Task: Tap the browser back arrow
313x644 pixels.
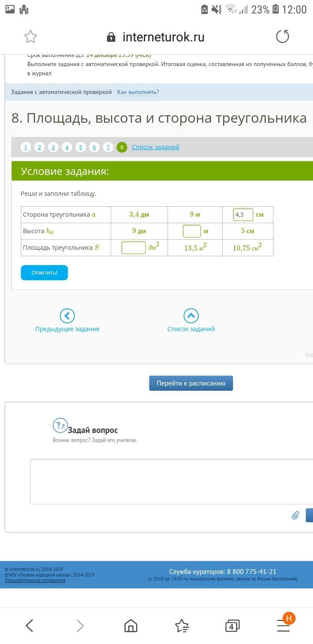Action: [30, 626]
